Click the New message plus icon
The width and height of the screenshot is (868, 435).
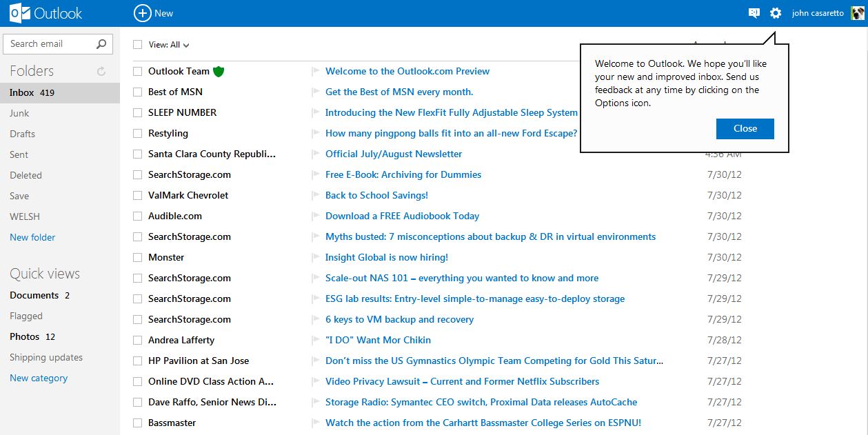tap(142, 13)
